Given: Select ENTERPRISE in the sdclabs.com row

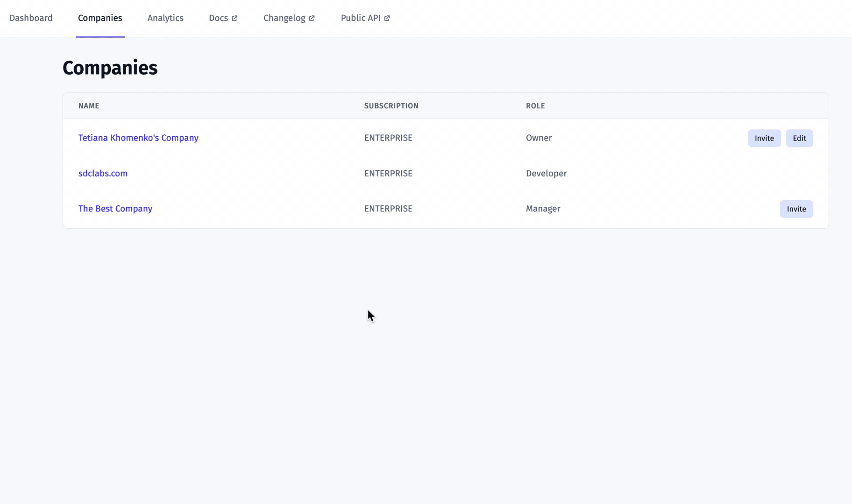Looking at the screenshot, I should click(388, 174).
